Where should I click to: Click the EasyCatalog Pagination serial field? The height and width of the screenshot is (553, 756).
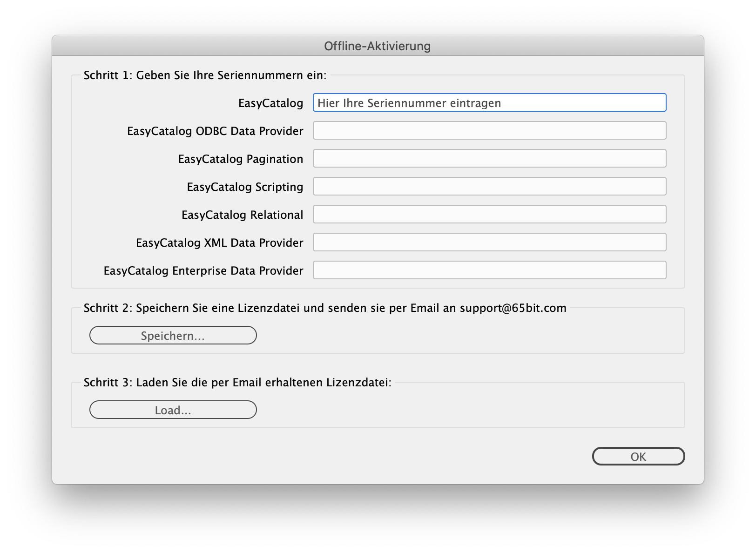click(x=489, y=159)
